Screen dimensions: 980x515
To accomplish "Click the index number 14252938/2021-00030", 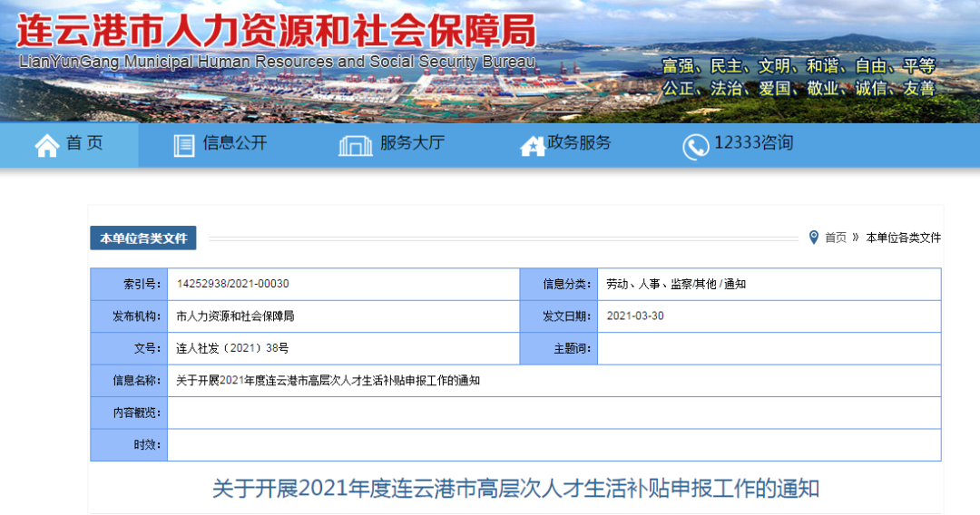I will pyautogui.click(x=232, y=284).
